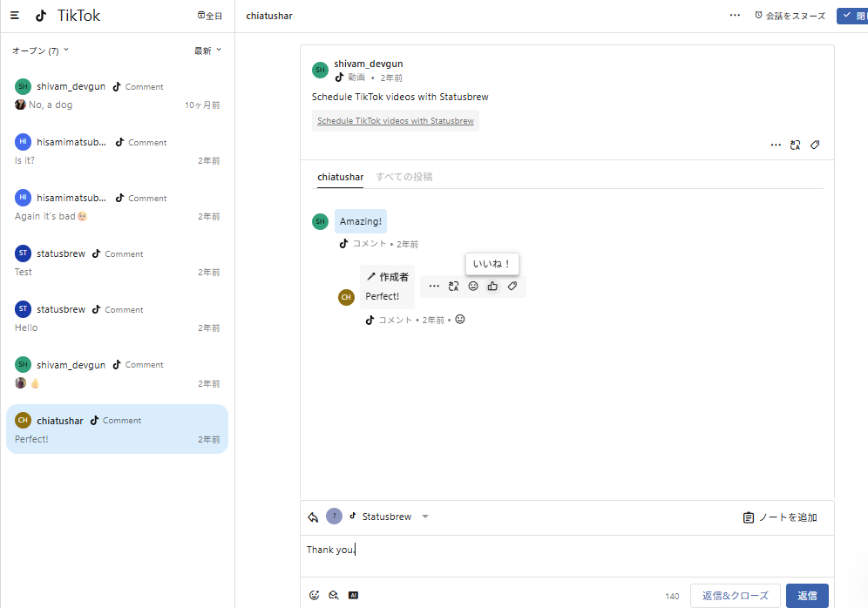
Task: Focus the reply text field 'Thank you'
Action: pyautogui.click(x=566, y=556)
